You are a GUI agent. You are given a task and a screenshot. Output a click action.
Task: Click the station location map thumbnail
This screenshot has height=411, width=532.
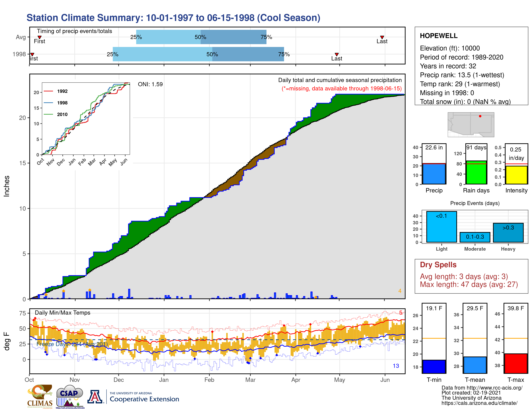tap(471, 124)
